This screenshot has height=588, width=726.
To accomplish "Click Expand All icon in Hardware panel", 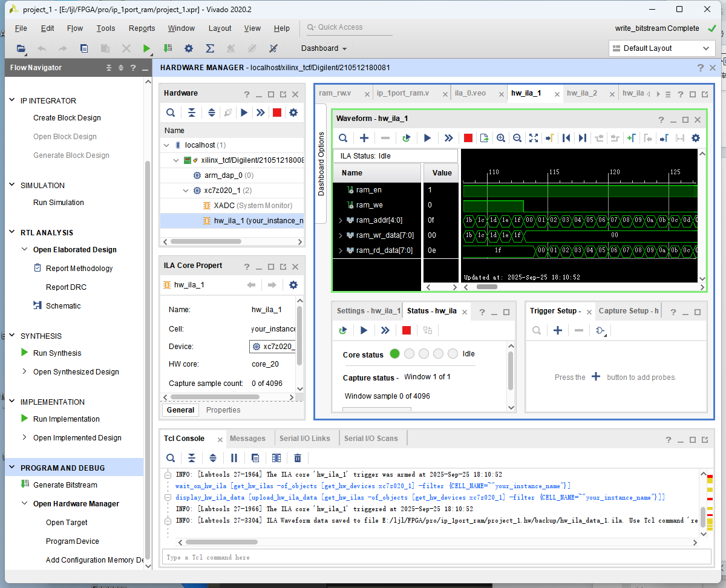I will pyautogui.click(x=211, y=113).
